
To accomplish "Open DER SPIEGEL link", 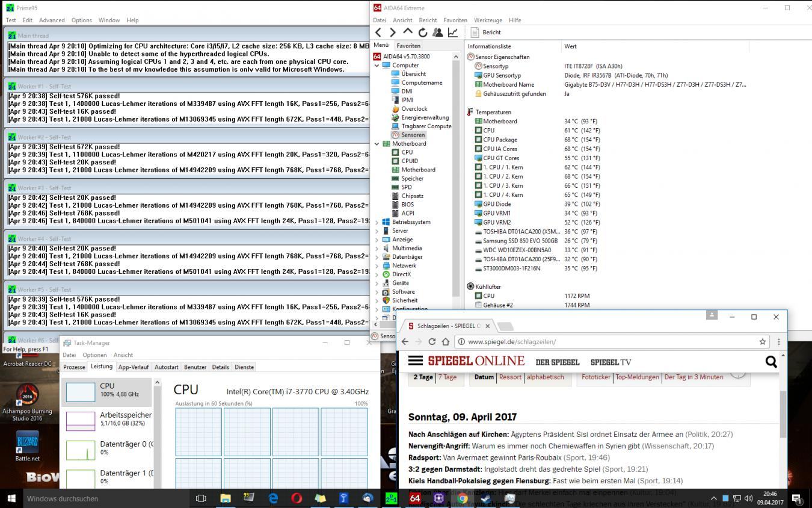I will [x=557, y=362].
